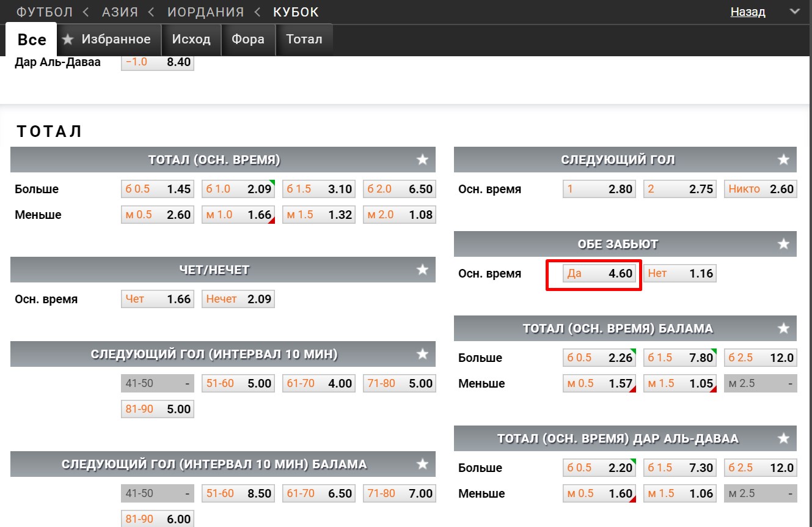Star the Чет/Нечет market header
Image resolution: width=812 pixels, height=527 pixels.
tap(422, 270)
